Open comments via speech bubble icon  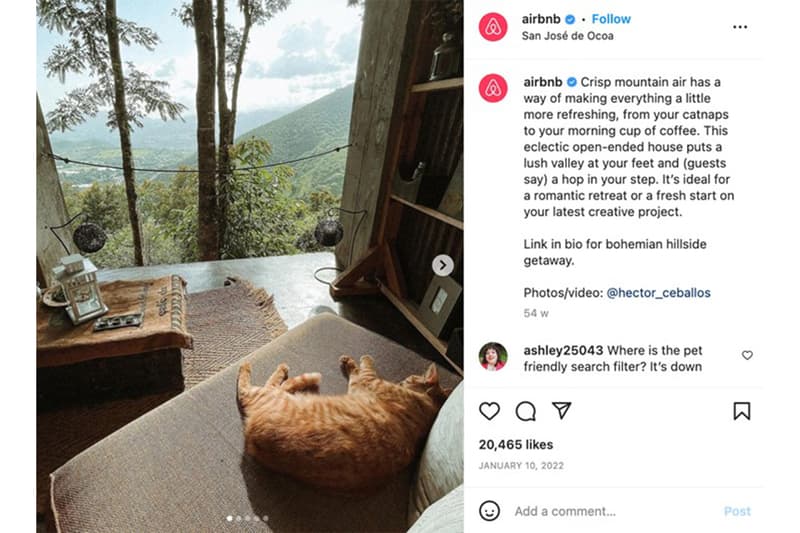tap(525, 411)
